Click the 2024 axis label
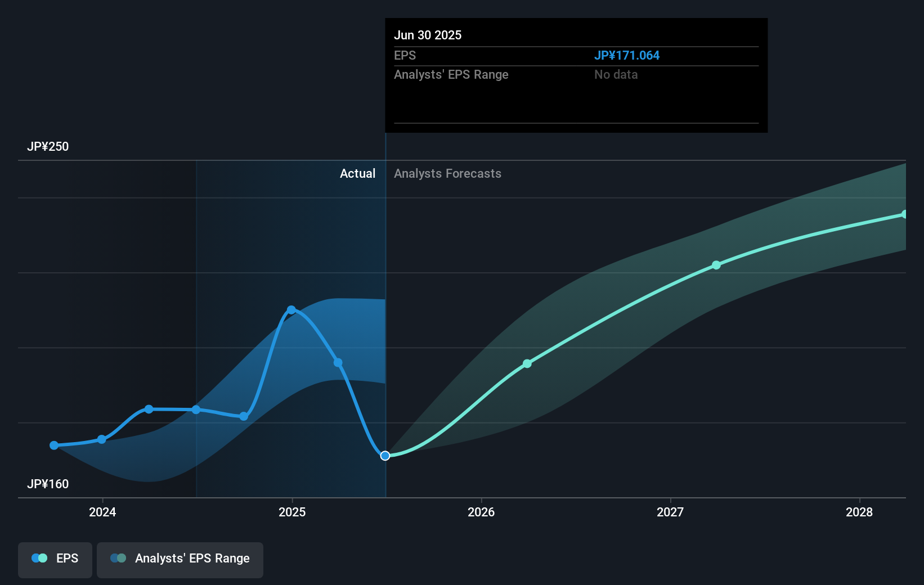This screenshot has height=585, width=924. [102, 512]
